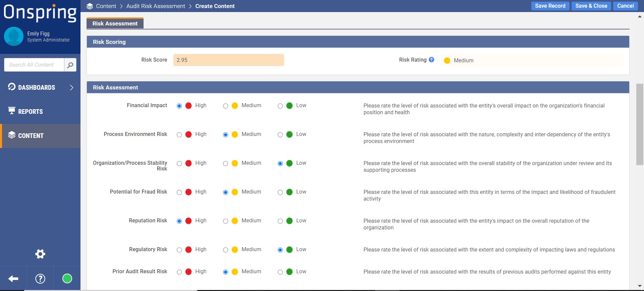Choose Low for Potential for Fraud Risk
Viewport: 644px width, 291px height.
click(280, 193)
